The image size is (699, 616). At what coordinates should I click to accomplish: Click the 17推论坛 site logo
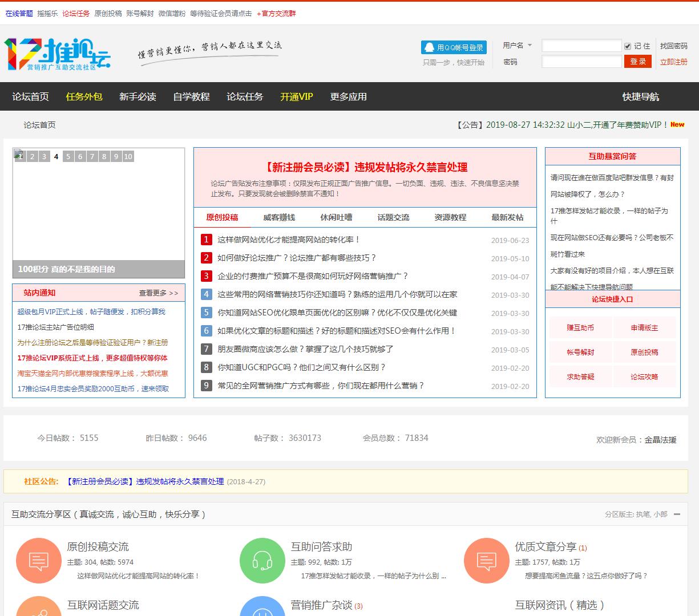pyautogui.click(x=57, y=54)
